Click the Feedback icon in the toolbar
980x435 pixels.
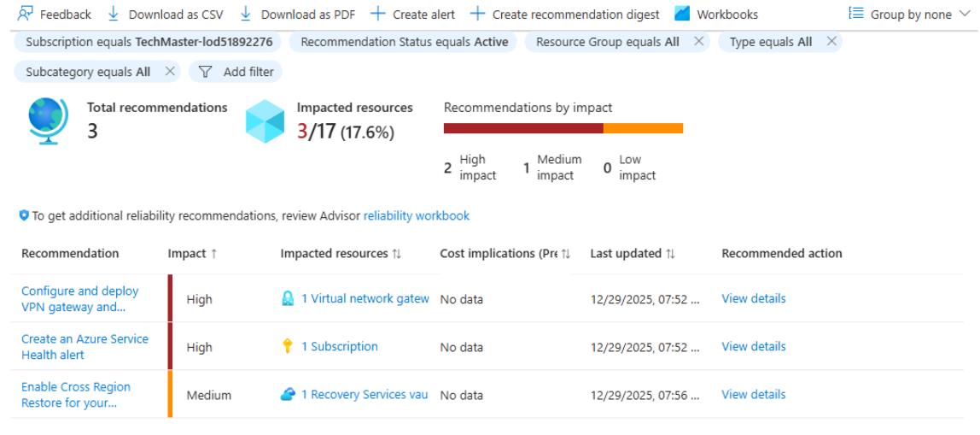(x=25, y=14)
